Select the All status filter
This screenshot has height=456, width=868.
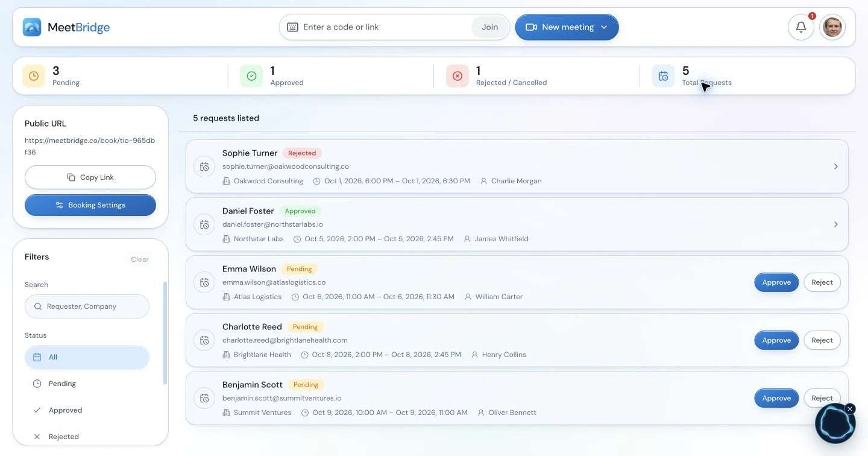coord(87,357)
